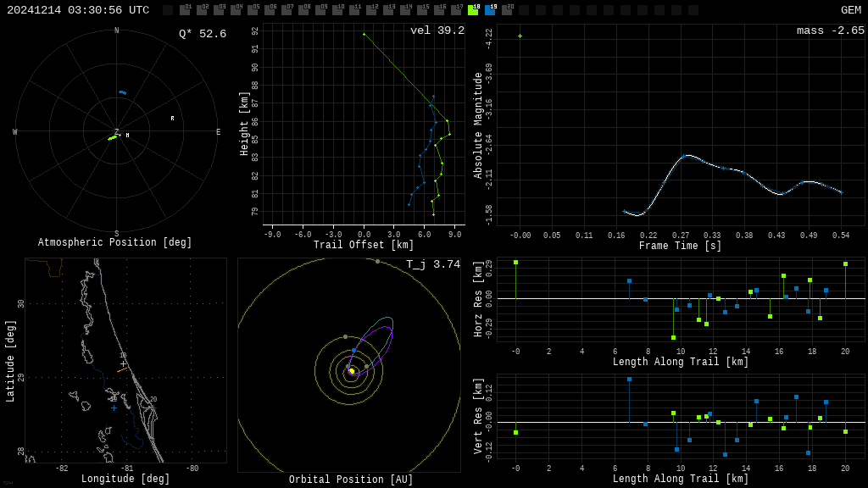Click the yellow Sun dot in orbital plot
868x488 pixels.
352,371
